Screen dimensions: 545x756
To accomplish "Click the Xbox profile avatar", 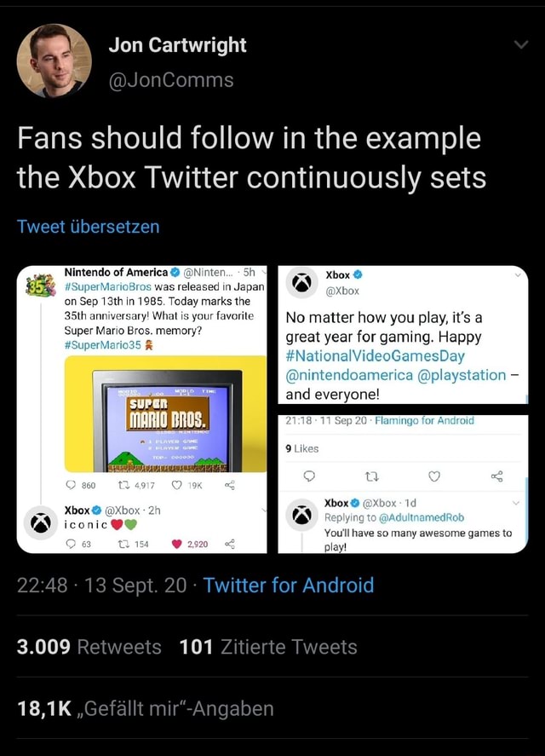I will (x=302, y=282).
